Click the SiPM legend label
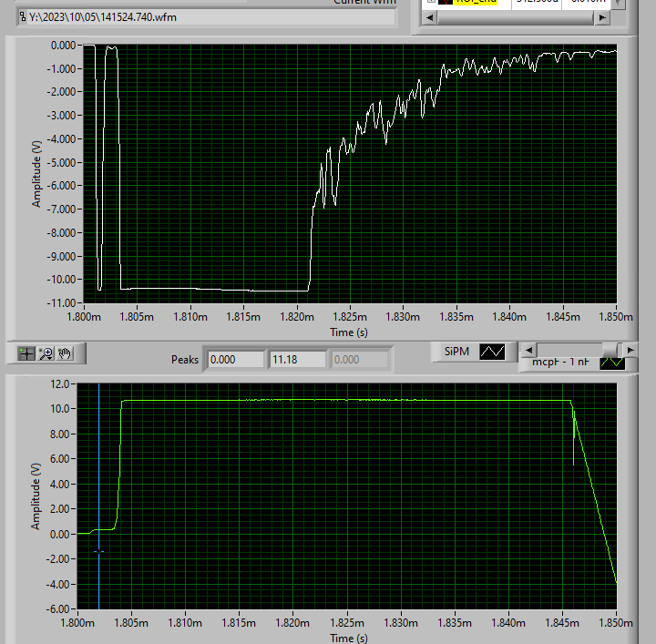The image size is (656, 644). click(456, 352)
